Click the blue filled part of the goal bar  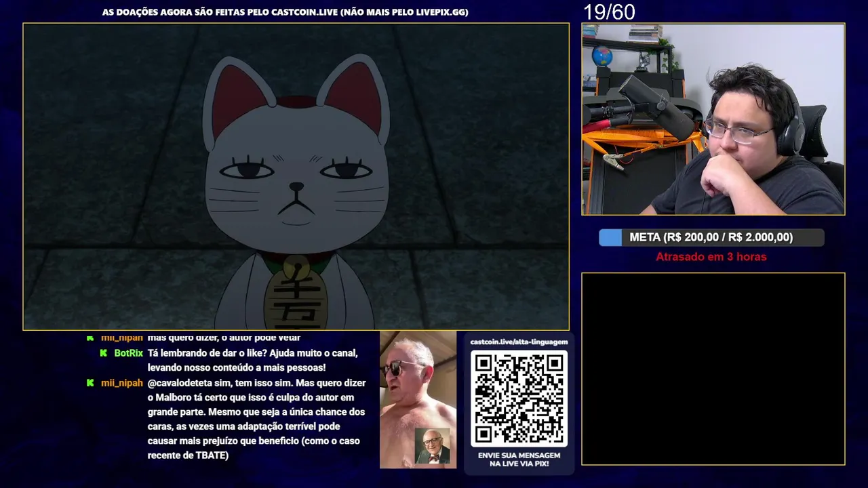tap(610, 237)
